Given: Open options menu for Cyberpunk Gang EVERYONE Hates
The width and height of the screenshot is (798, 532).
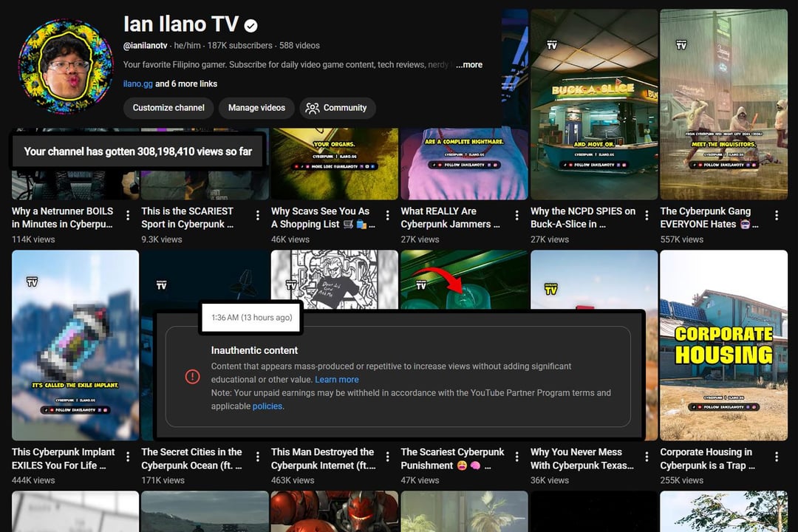Looking at the screenshot, I should (x=777, y=215).
